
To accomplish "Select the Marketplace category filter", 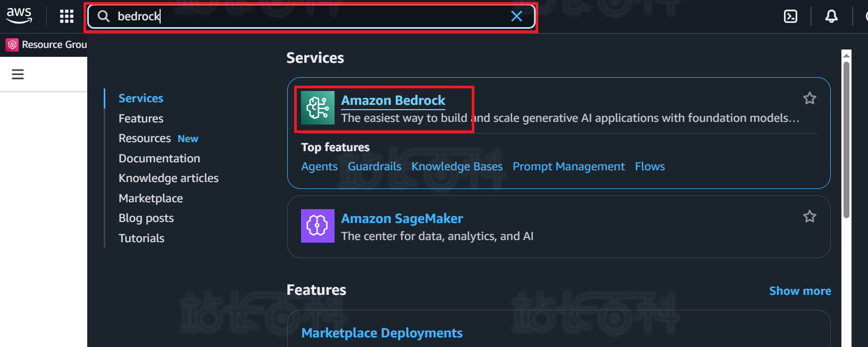I will click(151, 198).
